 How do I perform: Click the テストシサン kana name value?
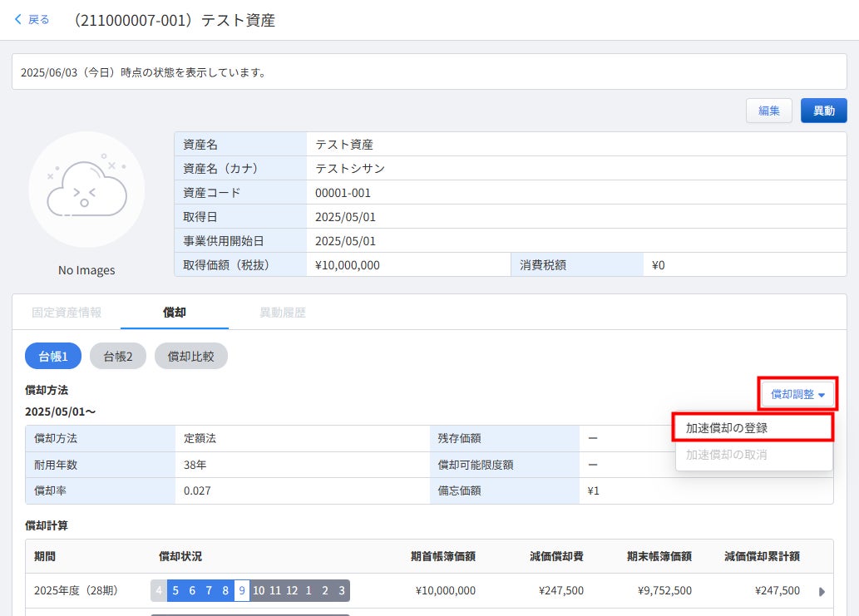tap(350, 169)
